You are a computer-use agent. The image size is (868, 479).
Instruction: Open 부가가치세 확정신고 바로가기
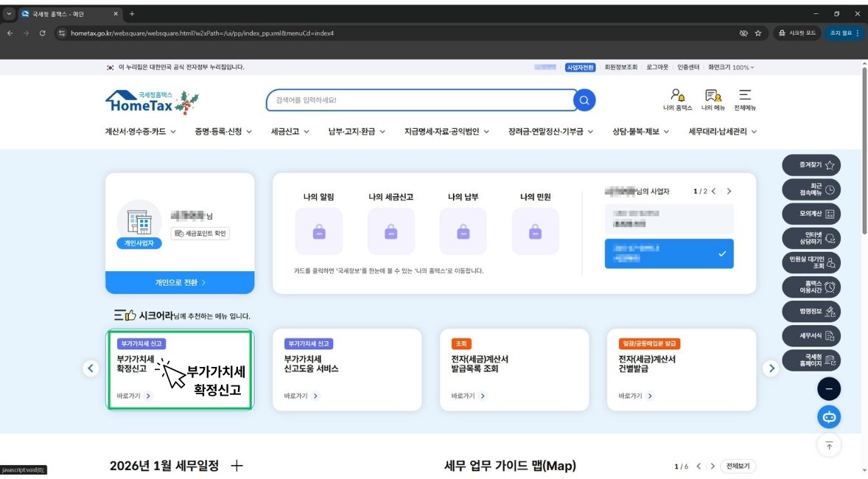point(133,396)
